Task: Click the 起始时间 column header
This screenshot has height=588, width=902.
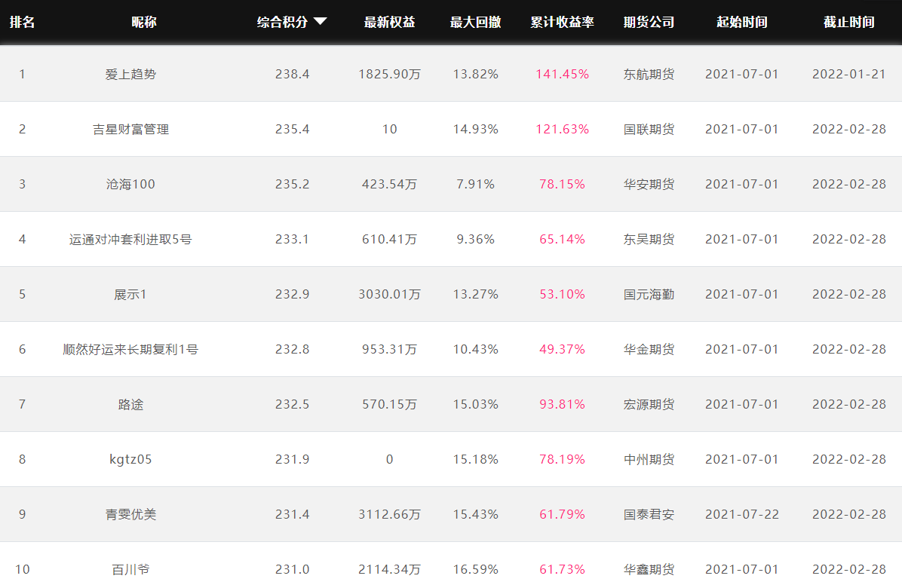Action: click(741, 22)
